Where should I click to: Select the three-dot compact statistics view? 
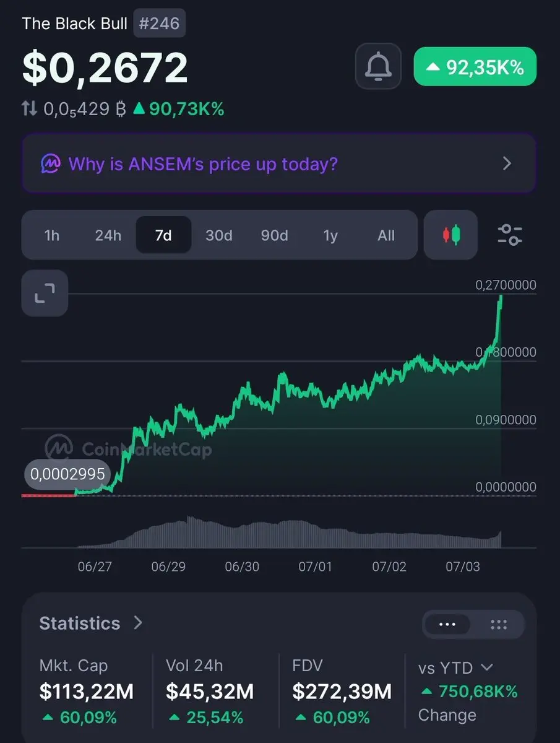pyautogui.click(x=447, y=624)
